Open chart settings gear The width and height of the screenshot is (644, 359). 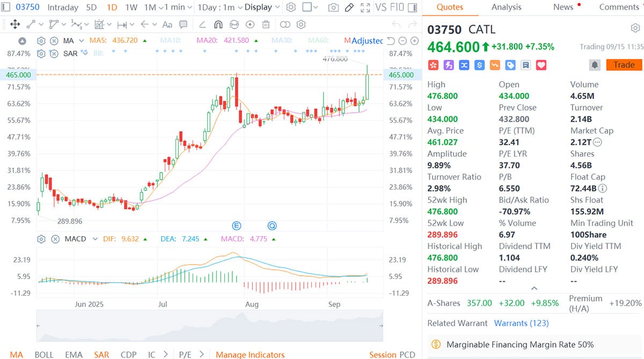(291, 8)
